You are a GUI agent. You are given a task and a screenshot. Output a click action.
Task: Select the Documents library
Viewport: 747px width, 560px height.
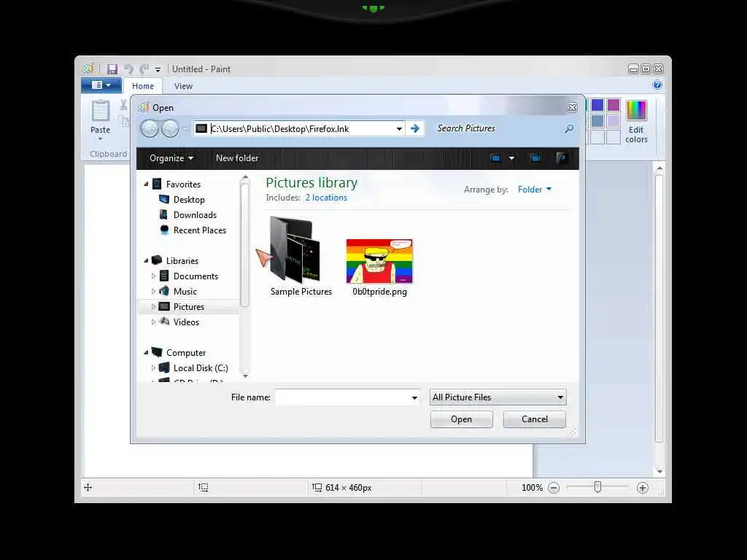pos(196,276)
